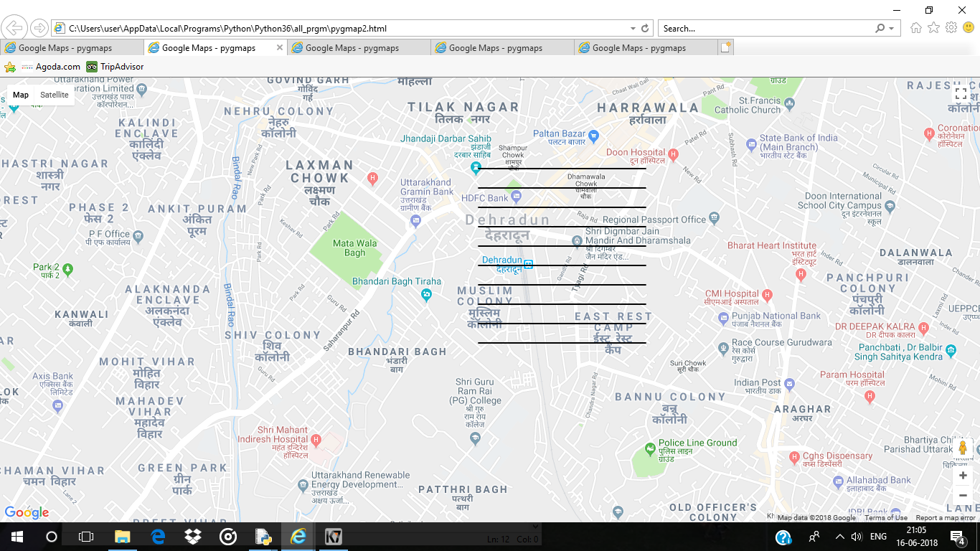The width and height of the screenshot is (980, 551).
Task: Toggle fullscreen view on the map
Action: (x=961, y=94)
